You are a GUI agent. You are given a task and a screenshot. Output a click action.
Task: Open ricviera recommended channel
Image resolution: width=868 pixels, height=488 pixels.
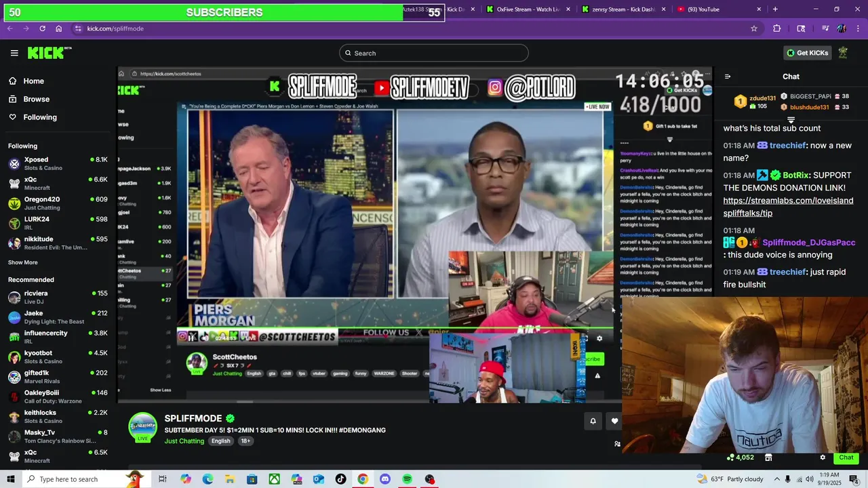coord(58,297)
